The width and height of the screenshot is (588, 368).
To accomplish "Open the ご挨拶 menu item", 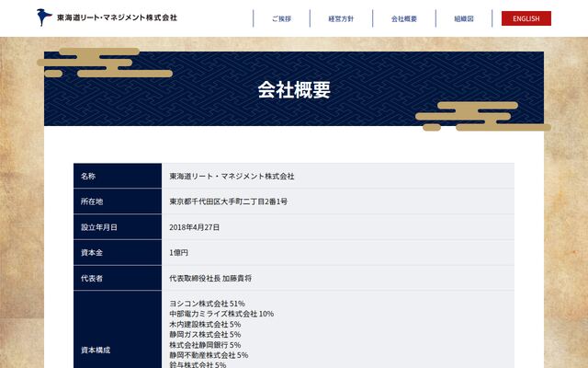I will point(282,18).
